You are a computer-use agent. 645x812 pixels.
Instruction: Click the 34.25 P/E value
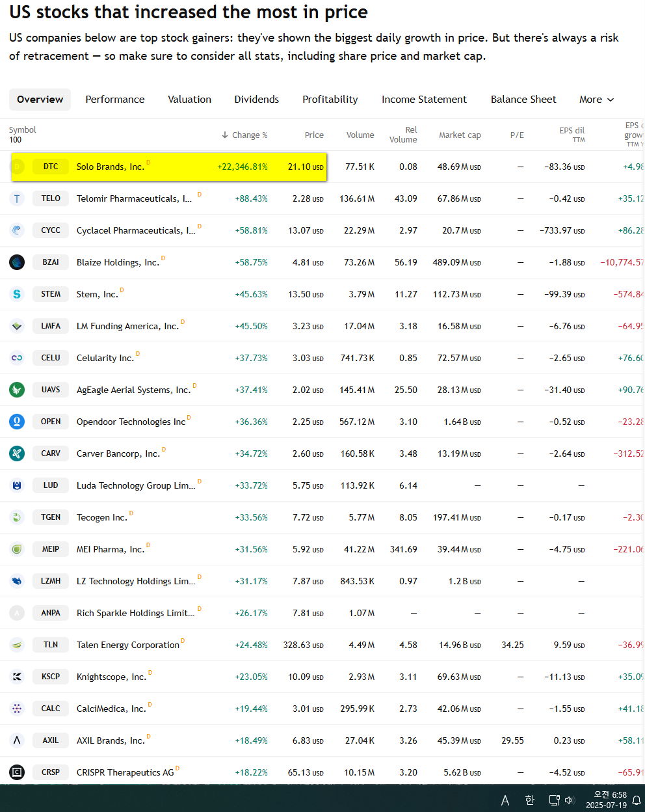pyautogui.click(x=512, y=645)
